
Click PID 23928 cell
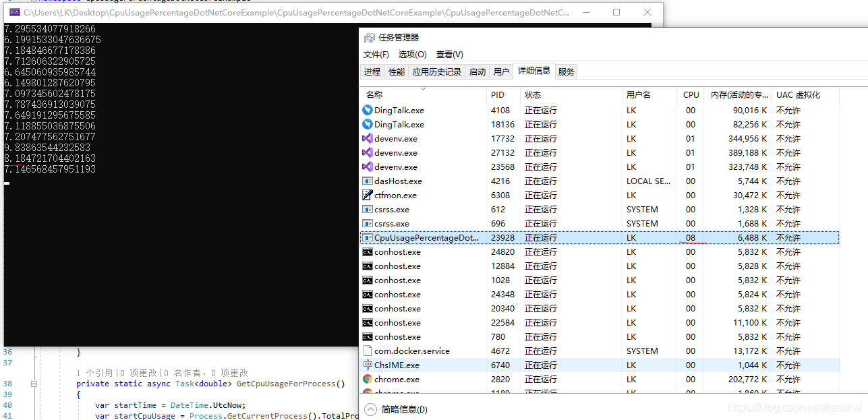(502, 237)
